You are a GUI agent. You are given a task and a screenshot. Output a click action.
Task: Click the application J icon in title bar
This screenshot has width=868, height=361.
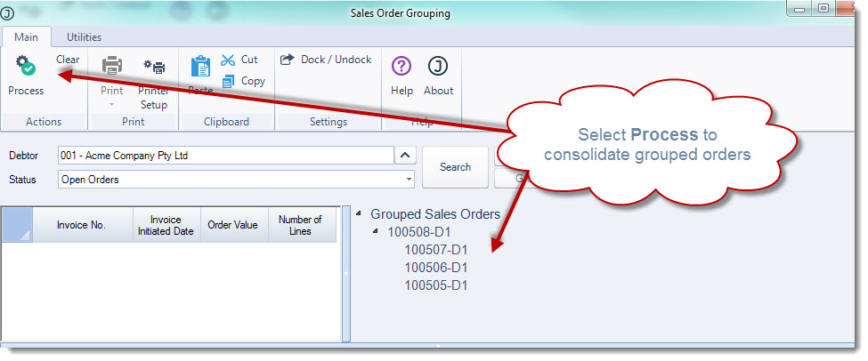click(7, 13)
